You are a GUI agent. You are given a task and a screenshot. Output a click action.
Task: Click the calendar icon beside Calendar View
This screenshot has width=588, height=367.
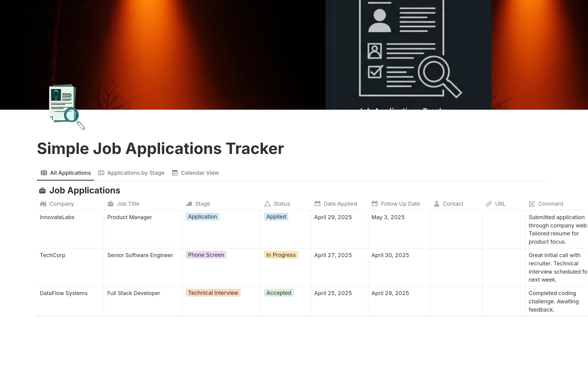coord(175,173)
